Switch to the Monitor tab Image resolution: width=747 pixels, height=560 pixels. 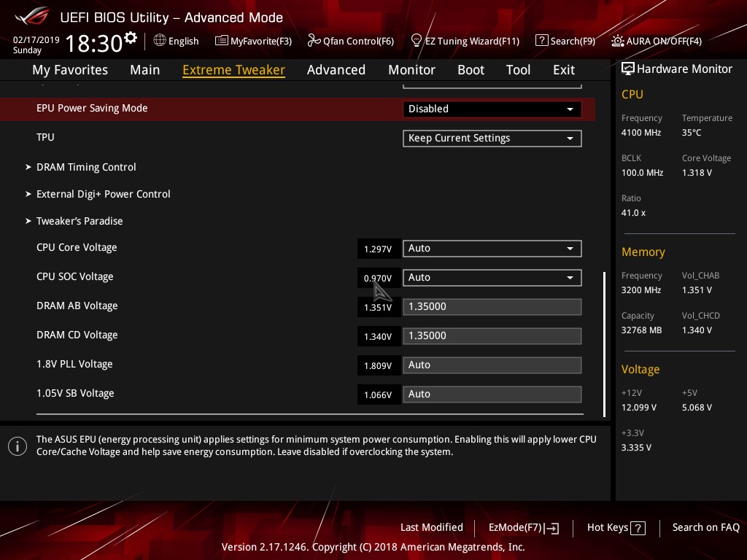[x=411, y=70]
